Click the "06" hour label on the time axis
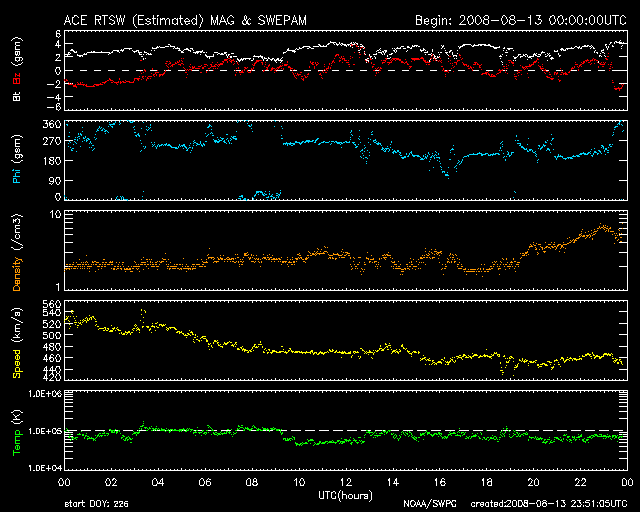 [205, 483]
